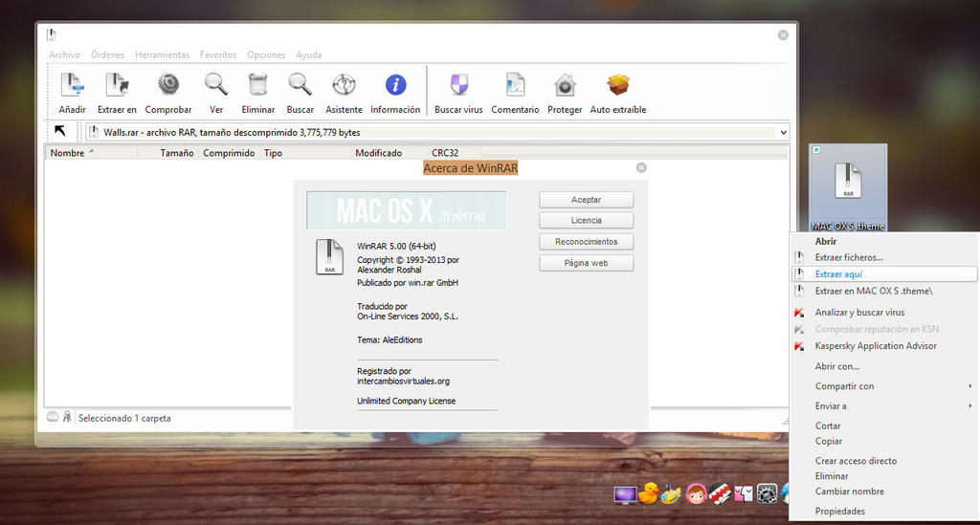This screenshot has width=980, height=525.
Task: Sort by the Tipo column header
Action: click(305, 153)
